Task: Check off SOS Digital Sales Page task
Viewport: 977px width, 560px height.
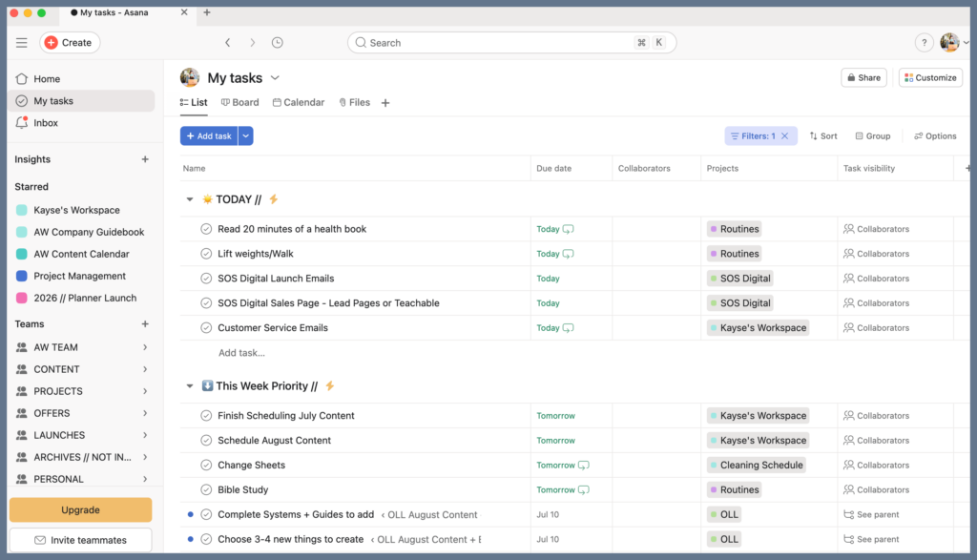Action: 206,303
